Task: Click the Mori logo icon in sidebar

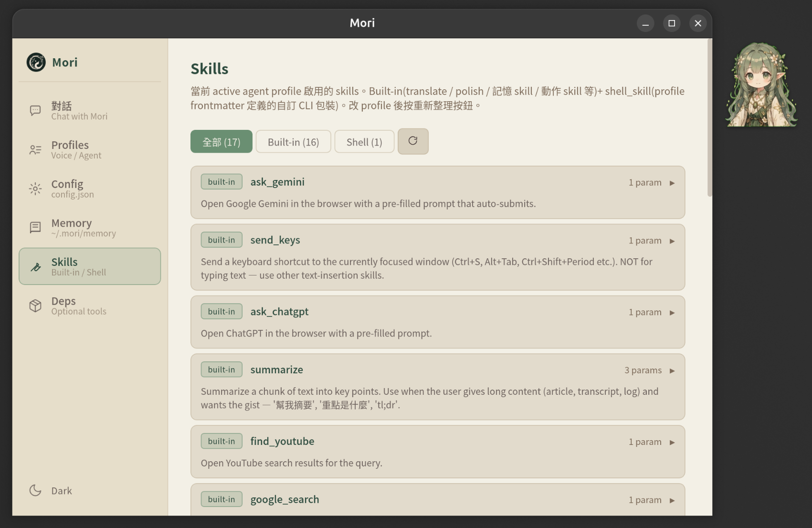Action: (36, 62)
